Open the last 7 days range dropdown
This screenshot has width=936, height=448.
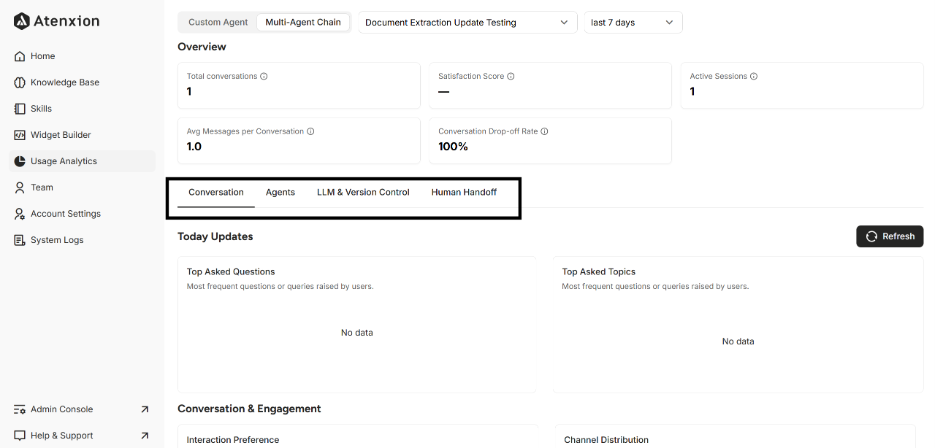click(x=633, y=23)
